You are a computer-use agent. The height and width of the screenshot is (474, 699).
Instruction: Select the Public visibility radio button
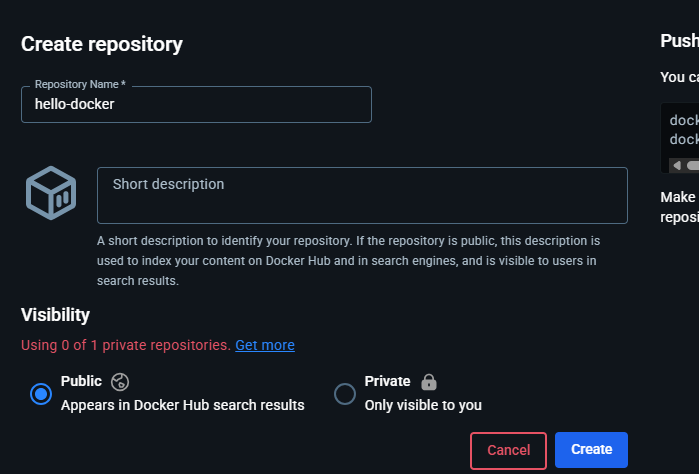point(41,394)
